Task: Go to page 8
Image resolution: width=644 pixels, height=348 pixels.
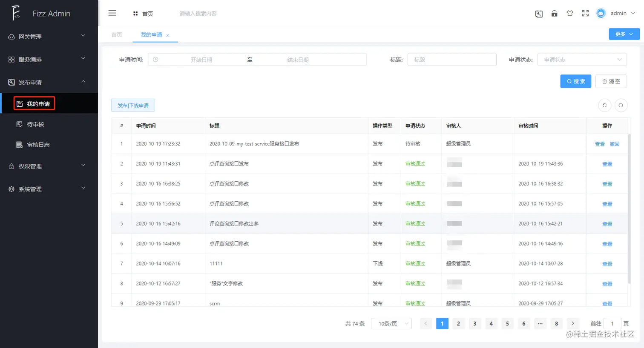Action: 556,324
